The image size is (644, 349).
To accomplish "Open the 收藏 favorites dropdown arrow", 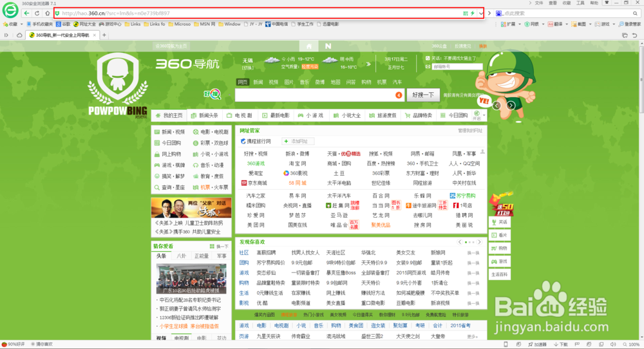I will point(21,24).
